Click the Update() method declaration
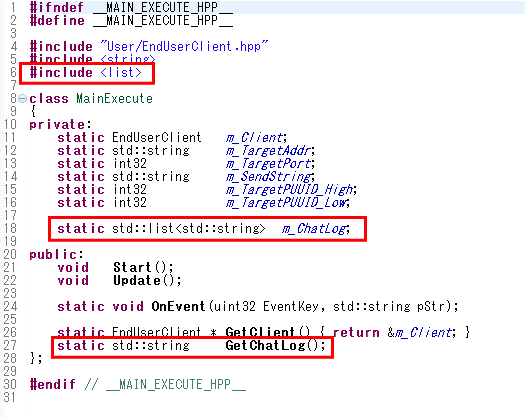This screenshot has width=525, height=418. point(147,281)
